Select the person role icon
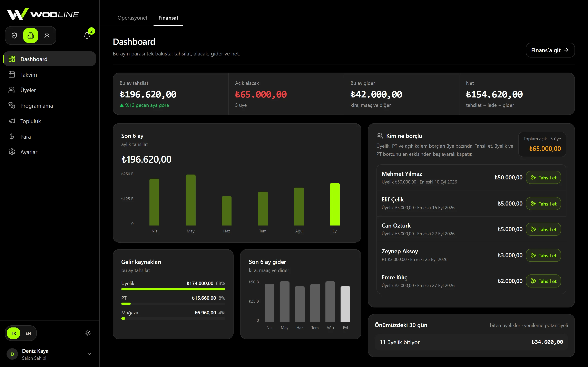This screenshot has width=588, height=367. pos(47,35)
